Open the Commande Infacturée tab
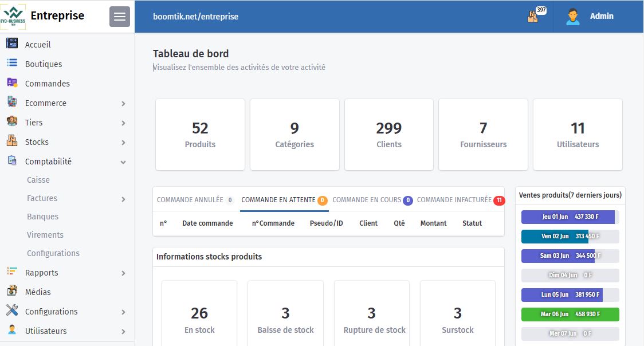This screenshot has height=346, width=644. pyautogui.click(x=454, y=200)
